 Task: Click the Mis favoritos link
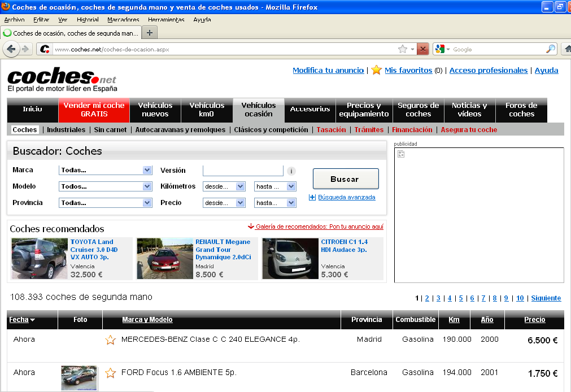coord(408,70)
